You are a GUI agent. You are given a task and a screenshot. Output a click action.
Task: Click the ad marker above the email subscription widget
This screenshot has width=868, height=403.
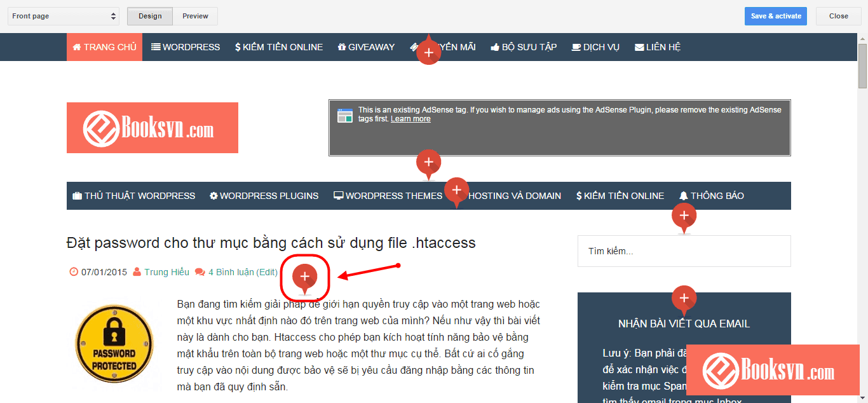[684, 297]
